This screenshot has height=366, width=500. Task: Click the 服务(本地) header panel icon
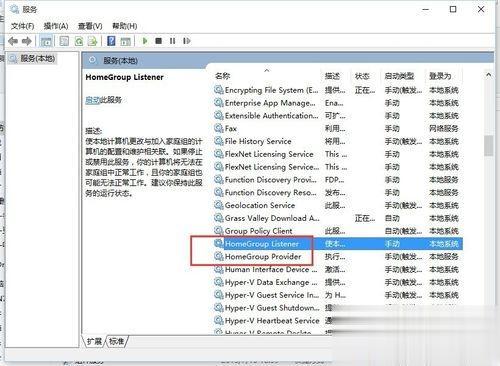click(x=93, y=60)
